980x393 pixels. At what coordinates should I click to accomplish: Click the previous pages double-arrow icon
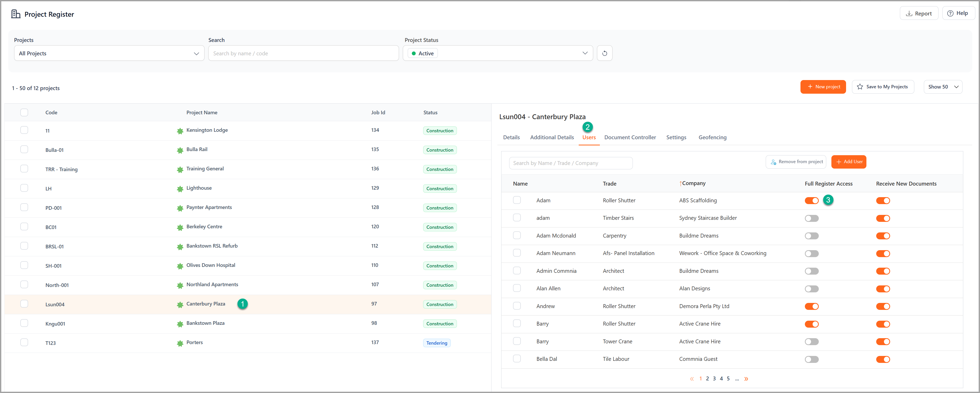692,379
